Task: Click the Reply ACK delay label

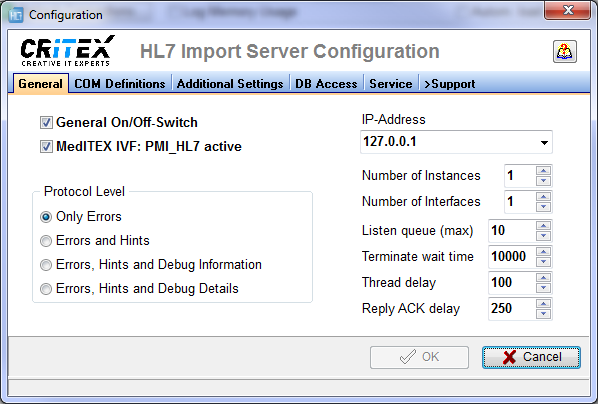Action: point(411,309)
